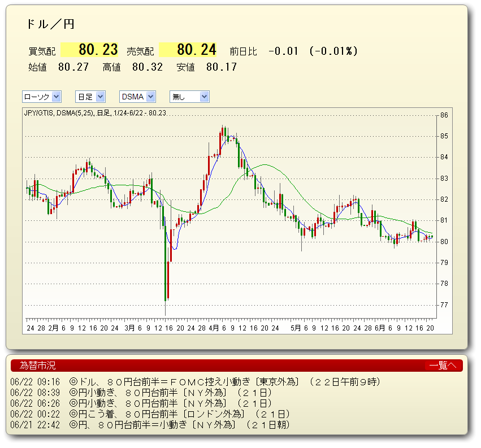Click the 3月 date axis label
Image resolution: width=481 pixels, height=448 pixels.
coord(129,328)
